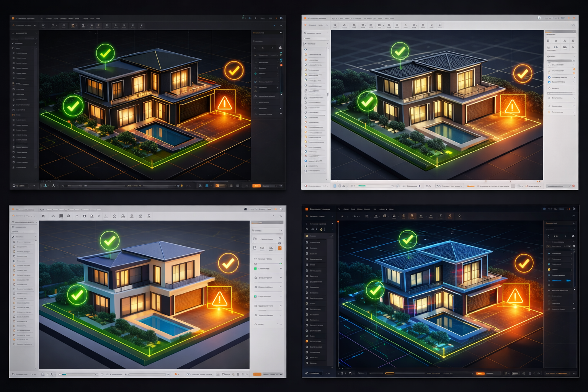Image resolution: width=588 pixels, height=392 pixels.
Task: Click the circled checkmark badge on the right
Action: tap(233, 71)
